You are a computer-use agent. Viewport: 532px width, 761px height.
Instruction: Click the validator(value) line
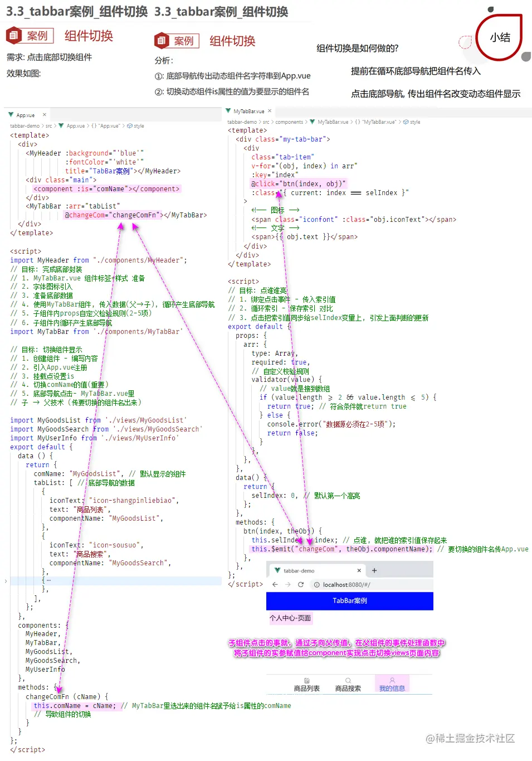point(286,380)
